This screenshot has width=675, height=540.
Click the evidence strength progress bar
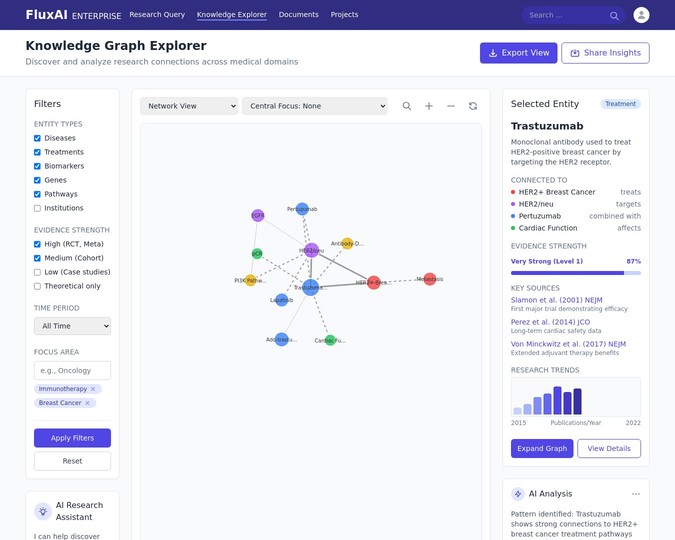pyautogui.click(x=576, y=273)
